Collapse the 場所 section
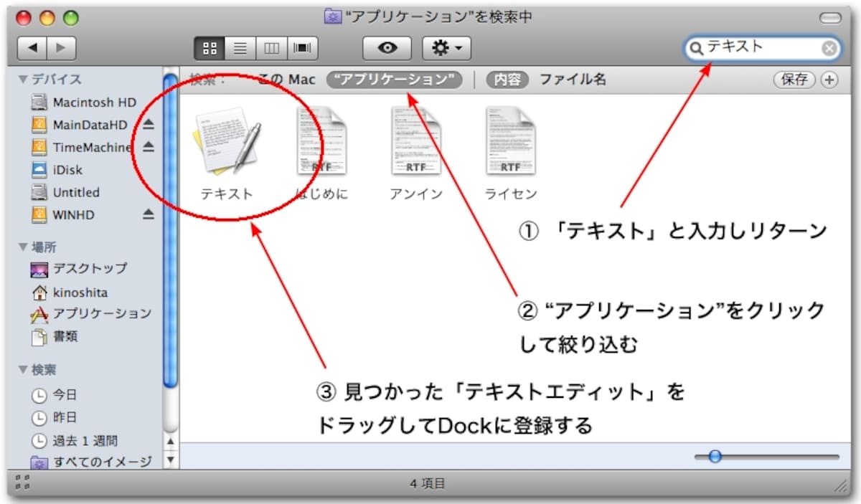The height and width of the screenshot is (504, 861). (22, 247)
